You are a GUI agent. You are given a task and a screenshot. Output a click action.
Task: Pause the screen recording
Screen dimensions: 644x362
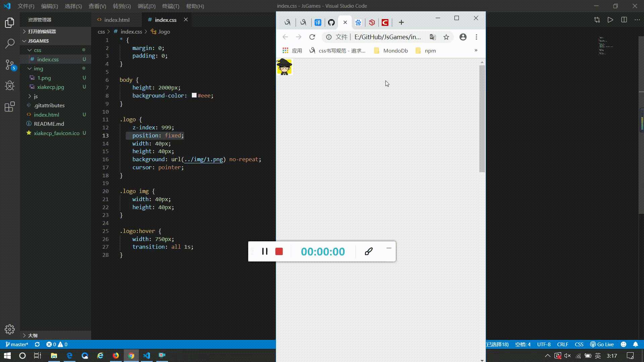265,251
